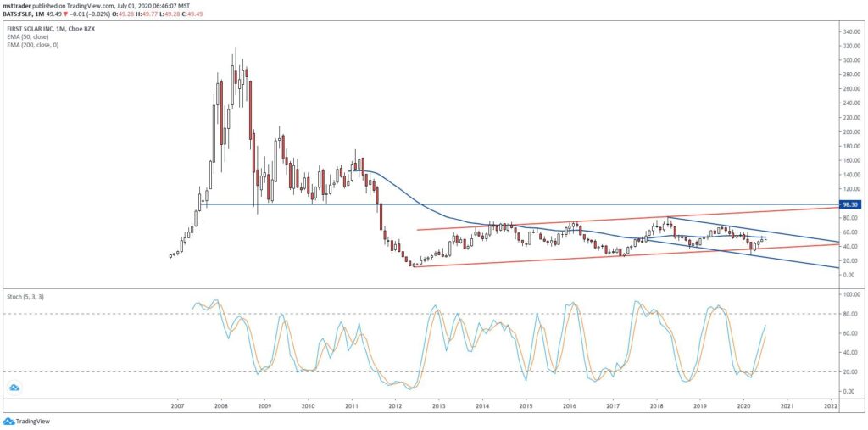Click the 98.30 price label

coord(849,204)
